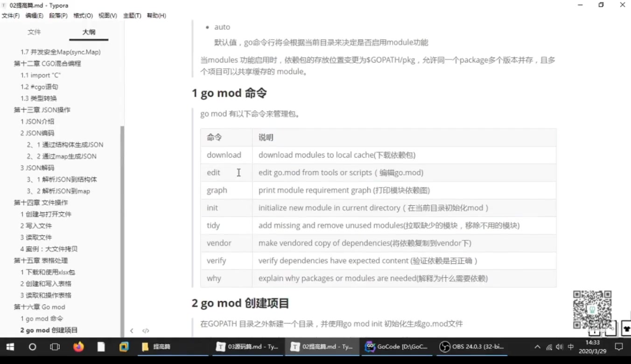Open the 段落(P) menu
The height and width of the screenshot is (364, 631).
(58, 15)
